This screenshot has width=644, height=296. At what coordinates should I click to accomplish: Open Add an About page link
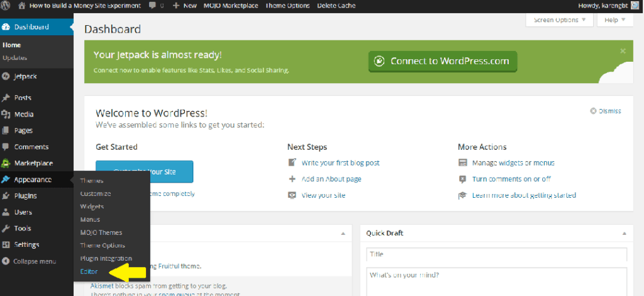click(331, 179)
